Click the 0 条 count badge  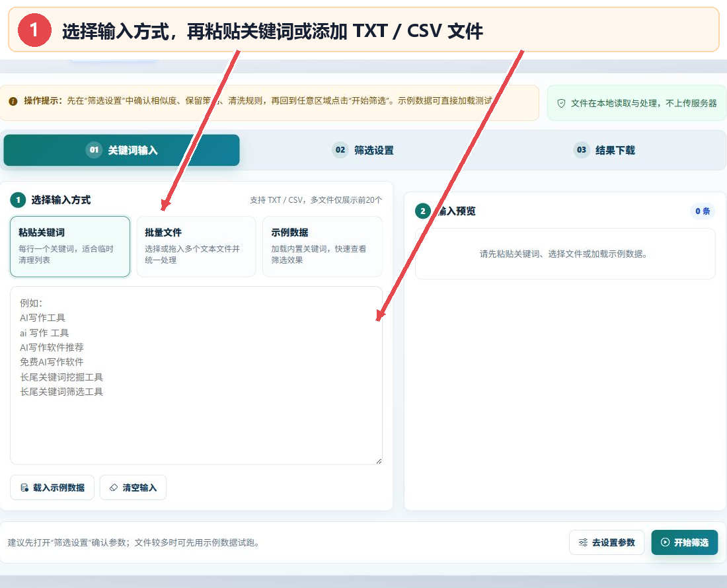coord(703,211)
